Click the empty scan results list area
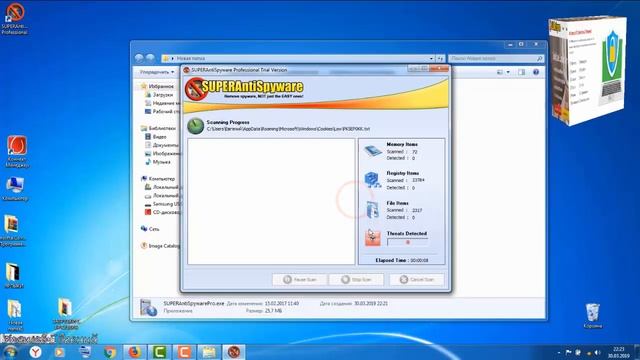 271,201
